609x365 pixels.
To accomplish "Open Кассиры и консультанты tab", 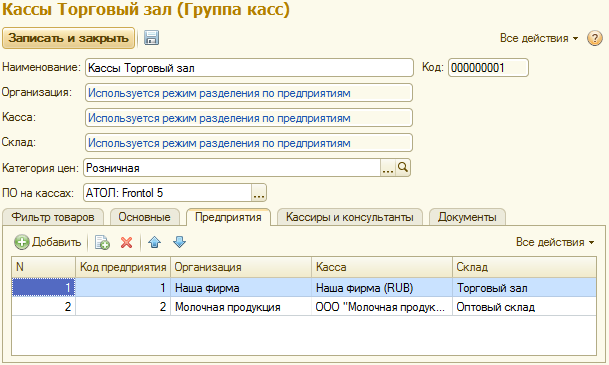I will tap(350, 217).
